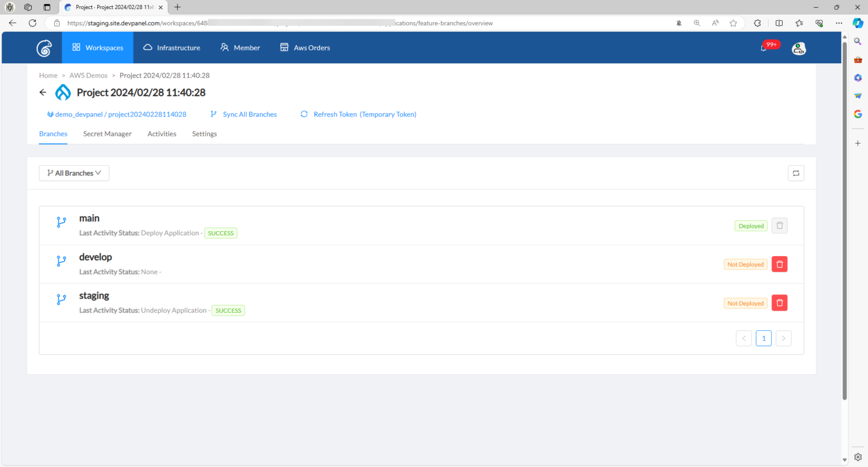Click the Drupal project icon
The height and width of the screenshot is (467, 868).
(62, 92)
